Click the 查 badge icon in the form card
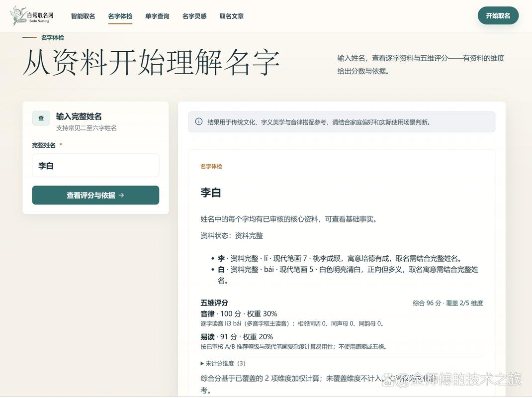The height and width of the screenshot is (398, 532). click(x=41, y=118)
